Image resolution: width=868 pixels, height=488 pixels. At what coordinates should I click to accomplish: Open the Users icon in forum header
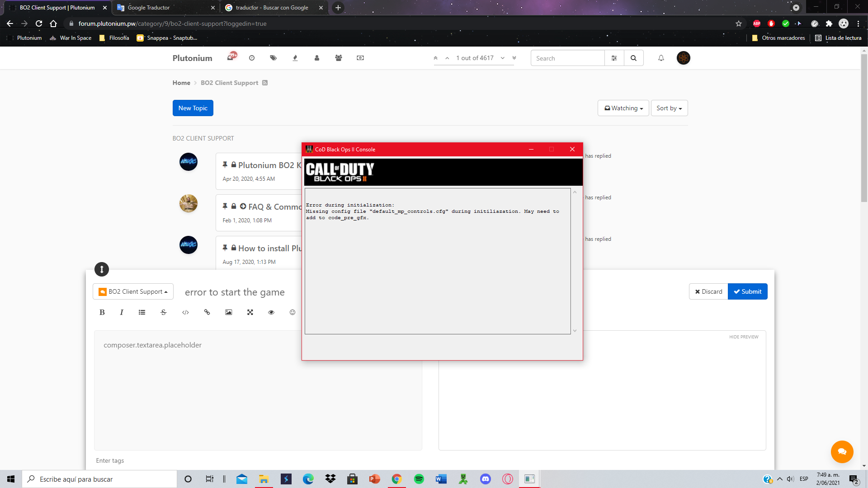[x=317, y=58]
